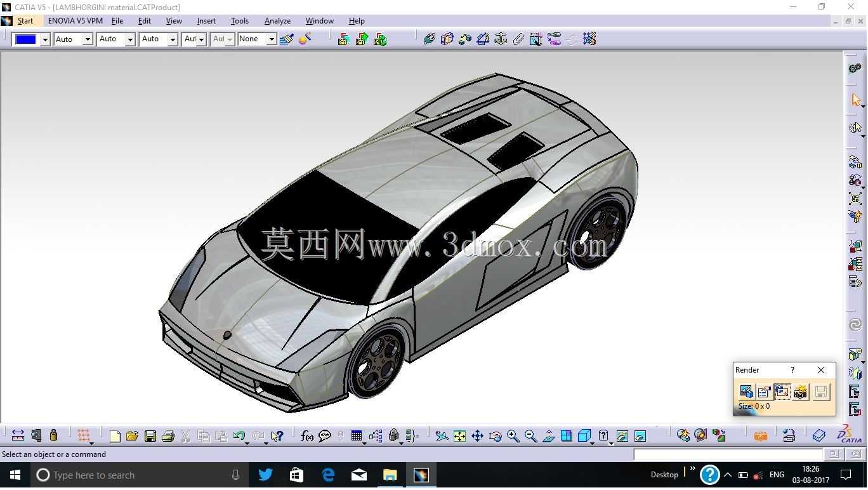Expand the Isometric View flyout arrow
Image resolution: width=868 pixels, height=490 pixels.
[x=592, y=443]
